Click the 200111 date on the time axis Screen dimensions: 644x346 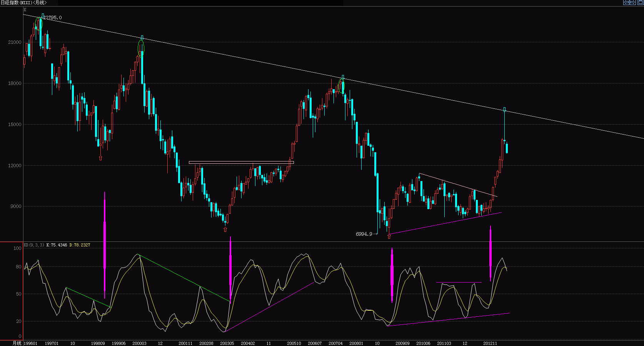[x=186, y=343]
